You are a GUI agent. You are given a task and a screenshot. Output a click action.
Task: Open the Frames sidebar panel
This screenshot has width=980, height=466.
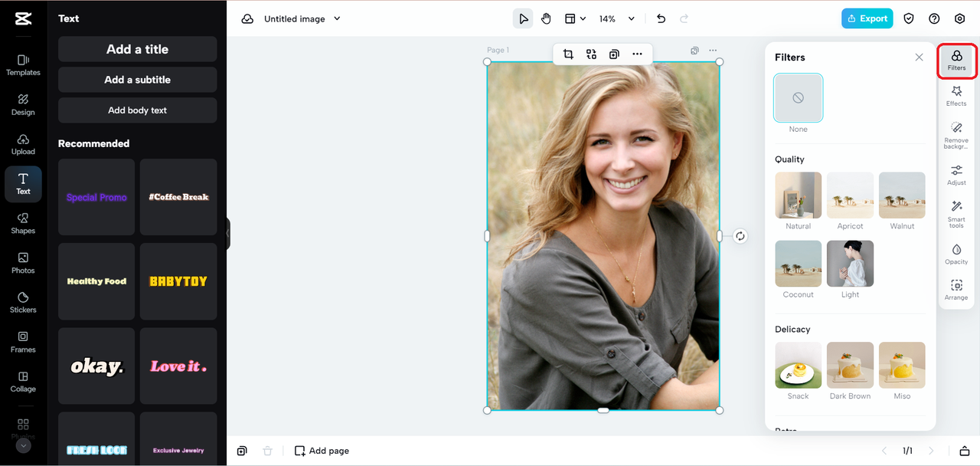coord(23,342)
